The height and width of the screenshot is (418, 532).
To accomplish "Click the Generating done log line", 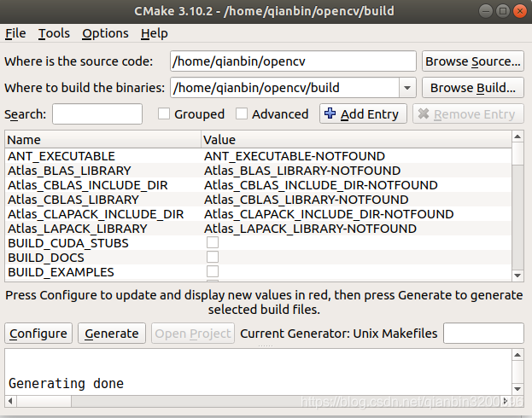I will click(x=66, y=383).
